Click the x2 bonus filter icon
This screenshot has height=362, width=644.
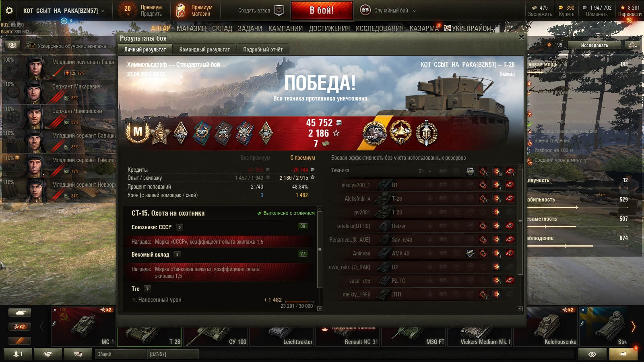(x=19, y=327)
